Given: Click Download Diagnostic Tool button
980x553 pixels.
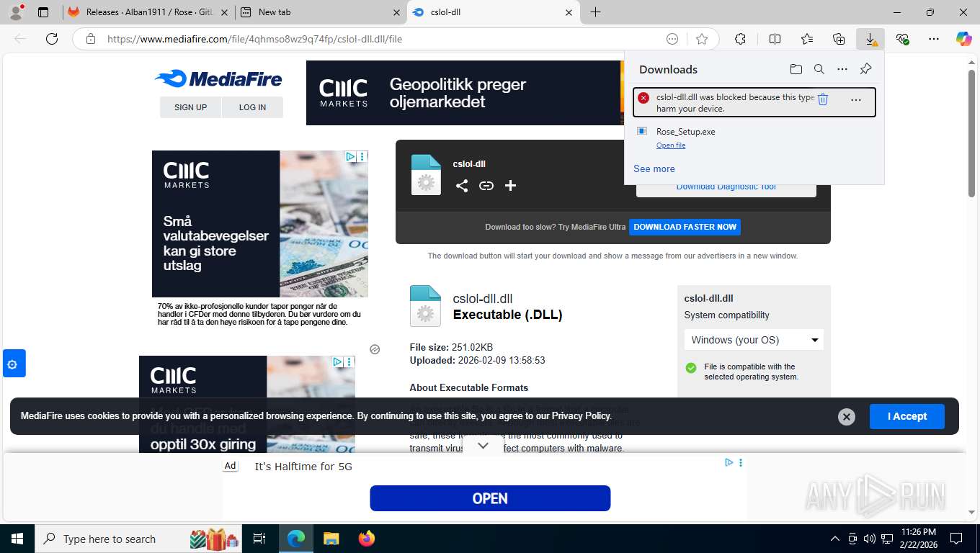Looking at the screenshot, I should pos(726,186).
